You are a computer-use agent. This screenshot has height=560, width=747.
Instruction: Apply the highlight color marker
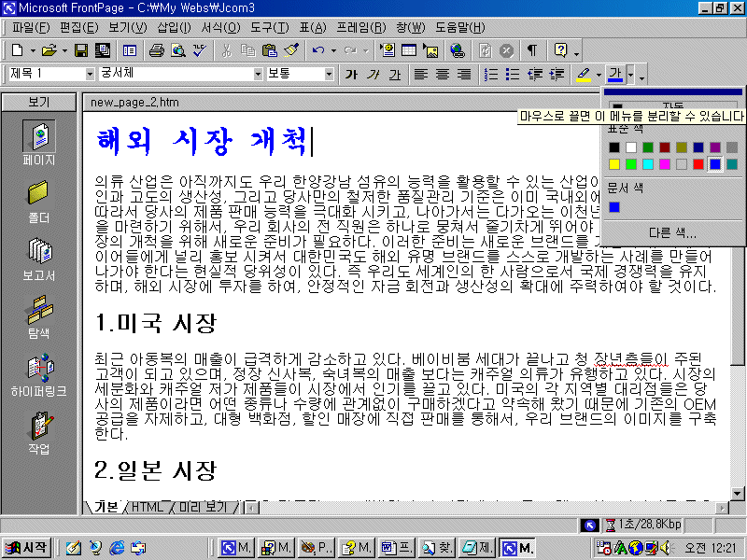pyautogui.click(x=584, y=75)
